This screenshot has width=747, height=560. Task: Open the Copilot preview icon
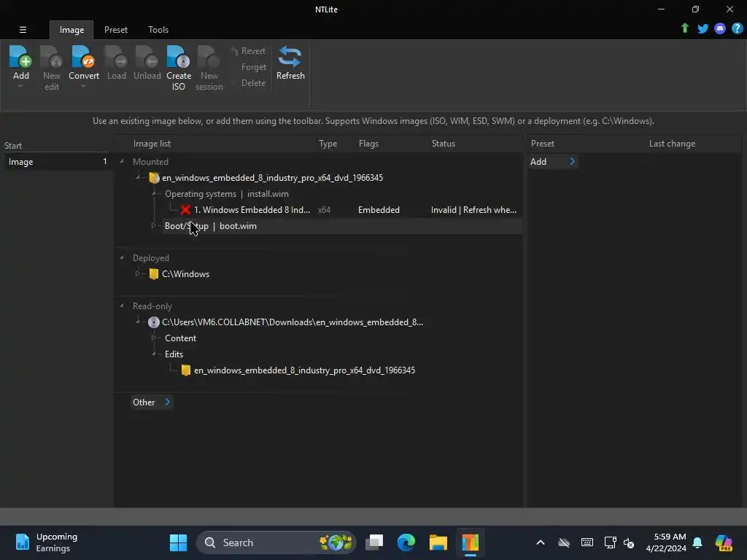click(x=724, y=542)
